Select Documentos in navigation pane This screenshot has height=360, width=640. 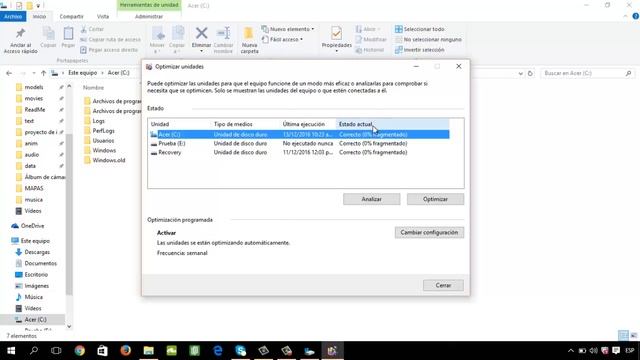click(40, 263)
